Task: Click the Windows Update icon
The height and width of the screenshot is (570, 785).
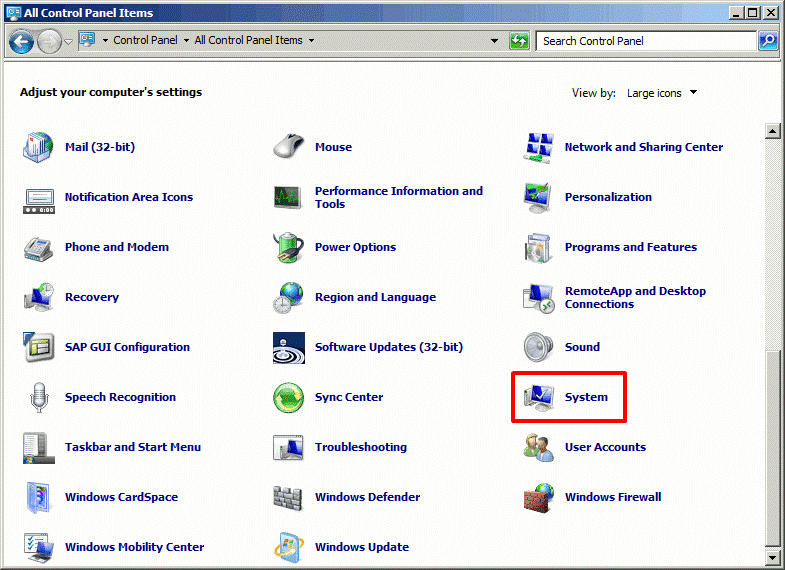Action: [289, 548]
